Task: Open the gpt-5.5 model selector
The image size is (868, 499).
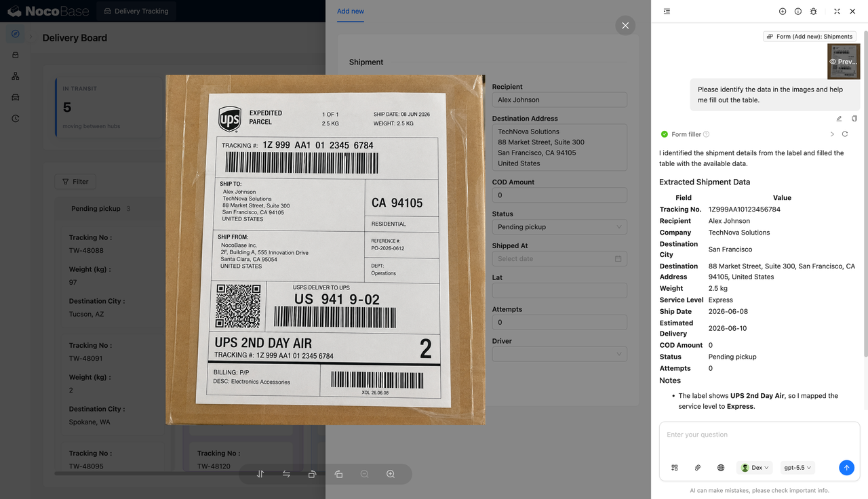Action: [797, 468]
